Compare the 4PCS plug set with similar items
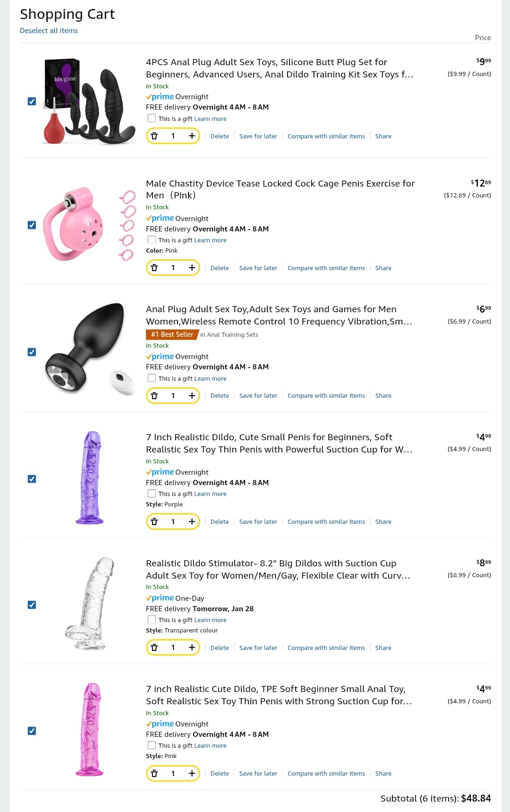The width and height of the screenshot is (510, 812). click(x=326, y=136)
